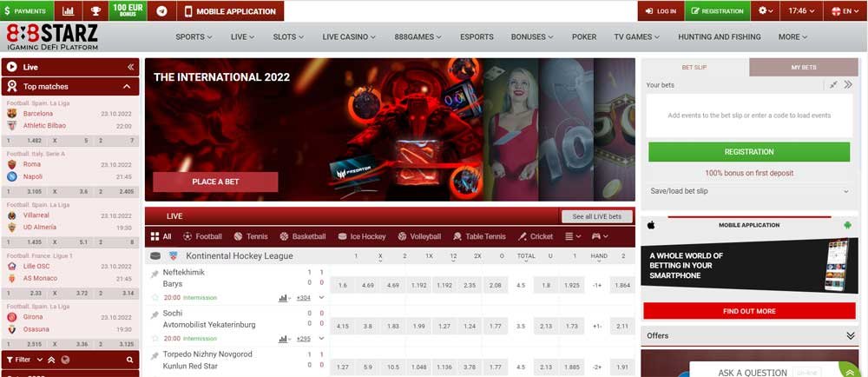This screenshot has width=868, height=377.
Task: Open the Mobile Application link
Action: click(230, 11)
